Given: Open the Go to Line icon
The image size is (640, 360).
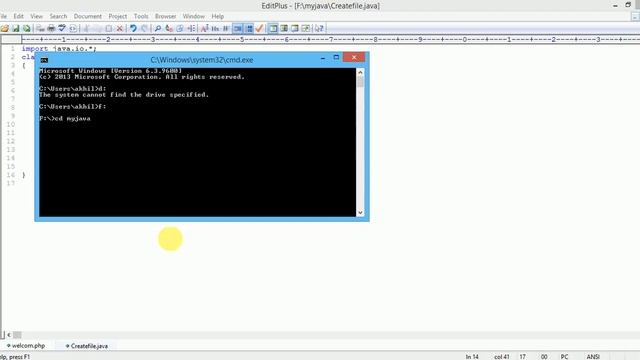Looking at the screenshot, I should [x=191, y=28].
